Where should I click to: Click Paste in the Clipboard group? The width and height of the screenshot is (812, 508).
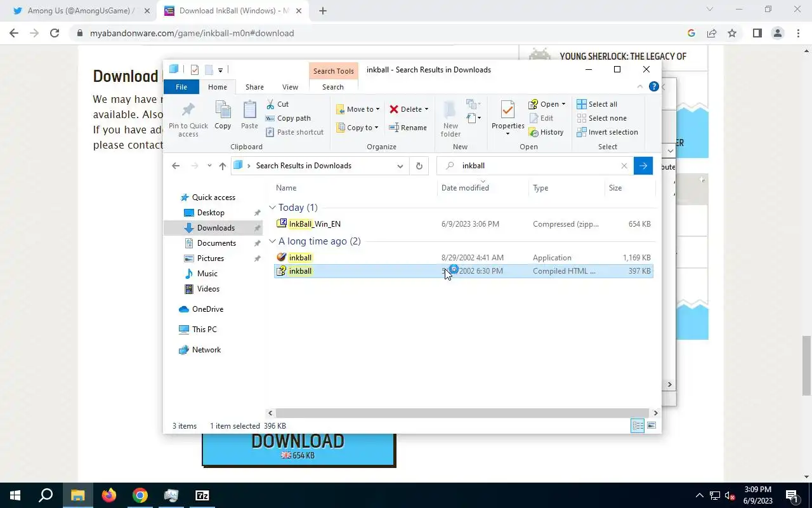pos(249,115)
